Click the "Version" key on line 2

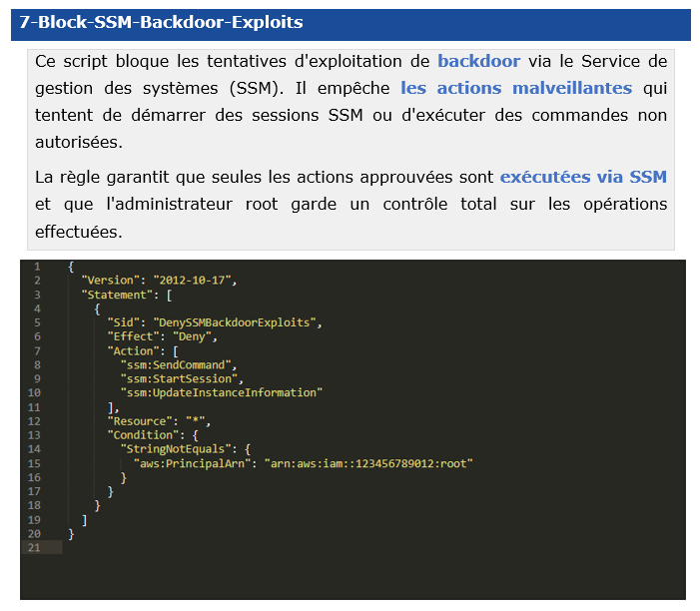click(110, 281)
